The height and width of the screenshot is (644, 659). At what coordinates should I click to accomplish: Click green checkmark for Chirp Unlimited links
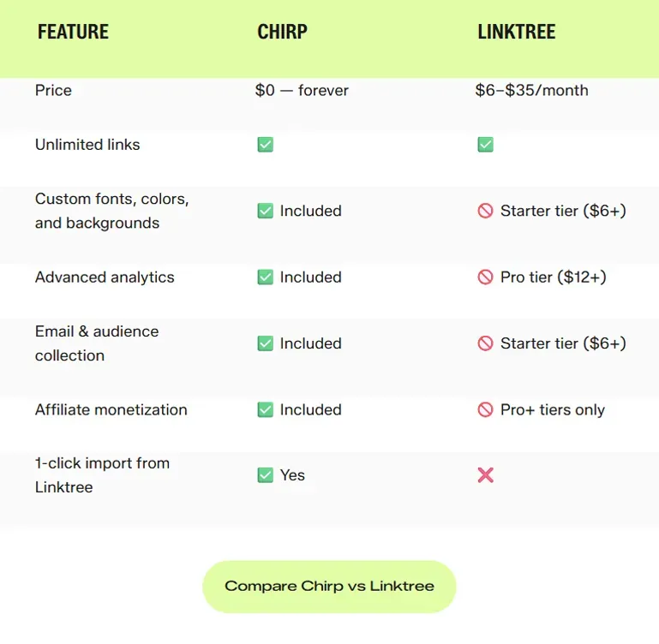(x=266, y=145)
